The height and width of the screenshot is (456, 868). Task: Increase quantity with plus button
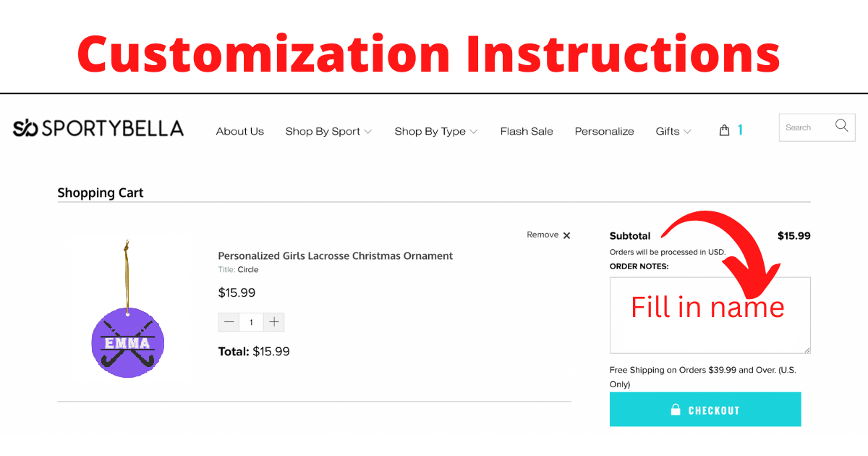click(274, 322)
